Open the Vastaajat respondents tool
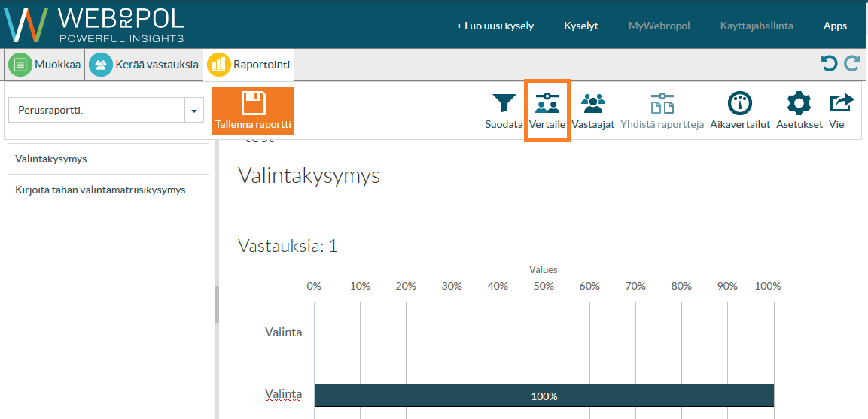Image resolution: width=868 pixels, height=419 pixels. coord(593,112)
